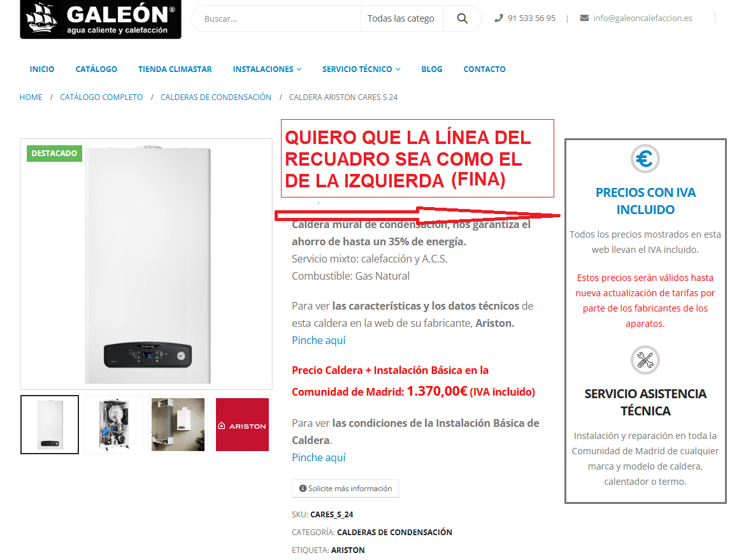The height and width of the screenshot is (560, 753).
Task: Click the Calderas de Condensación breadcrumb link
Action: [215, 97]
